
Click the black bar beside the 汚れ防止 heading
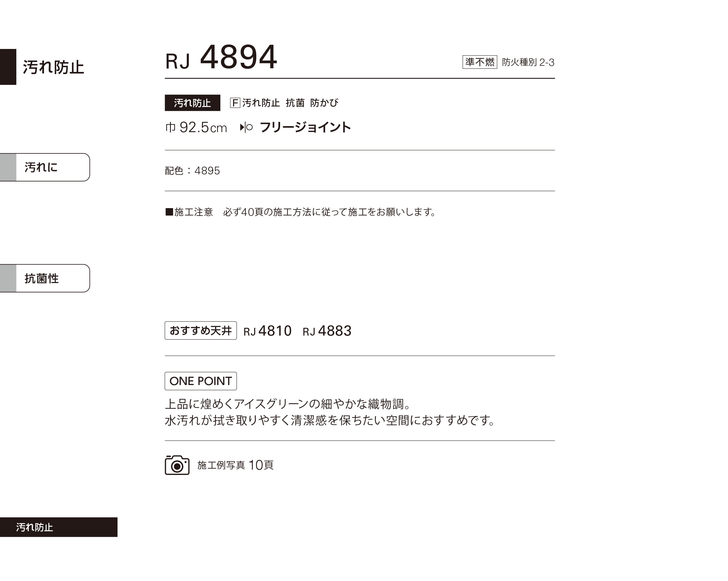[x=8, y=67]
